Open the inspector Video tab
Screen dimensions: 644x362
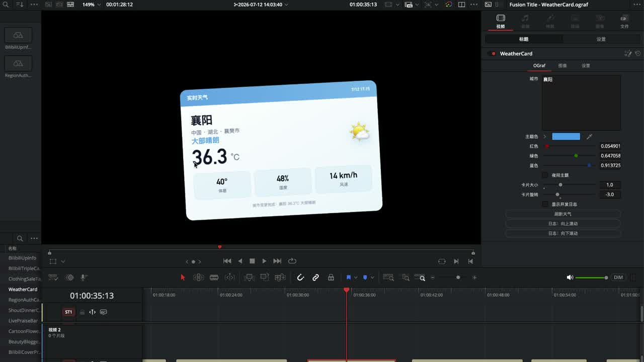(500, 21)
